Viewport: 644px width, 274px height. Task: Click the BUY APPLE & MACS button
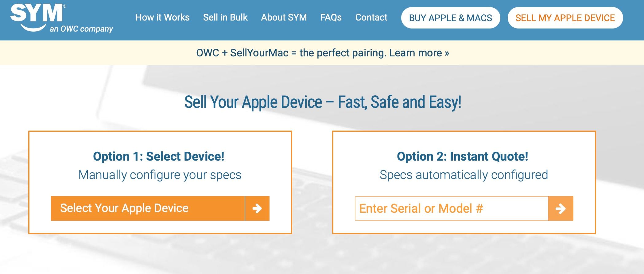[x=450, y=18]
